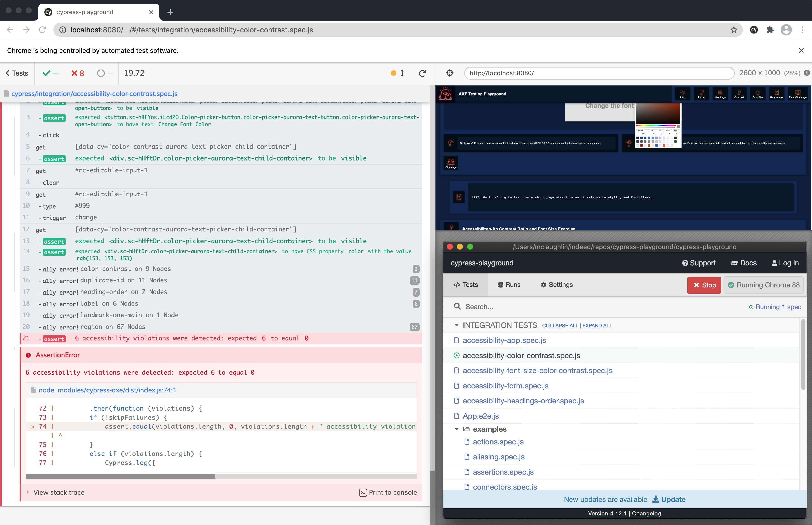Click the viewport info icon next to 28%
This screenshot has height=525, width=812.
(806, 73)
